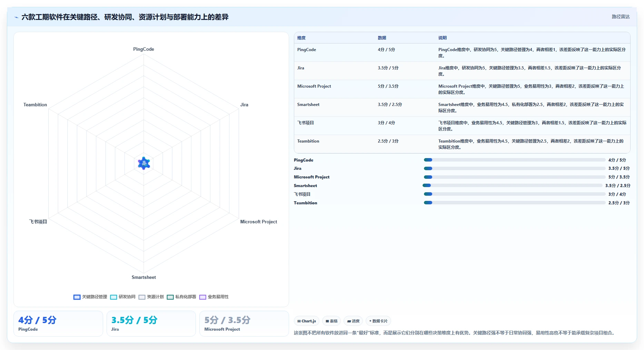Click the small icon before the title

(16, 17)
